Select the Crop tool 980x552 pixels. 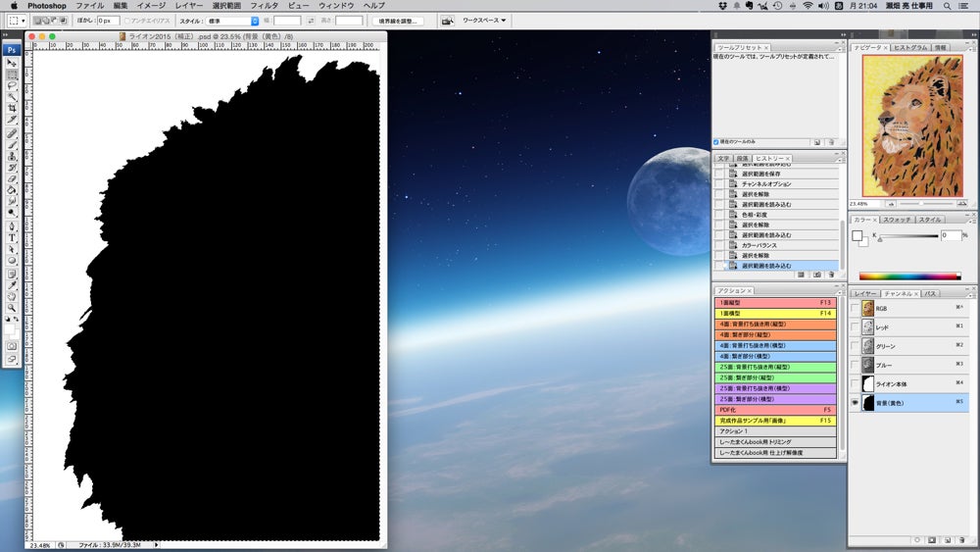12,108
